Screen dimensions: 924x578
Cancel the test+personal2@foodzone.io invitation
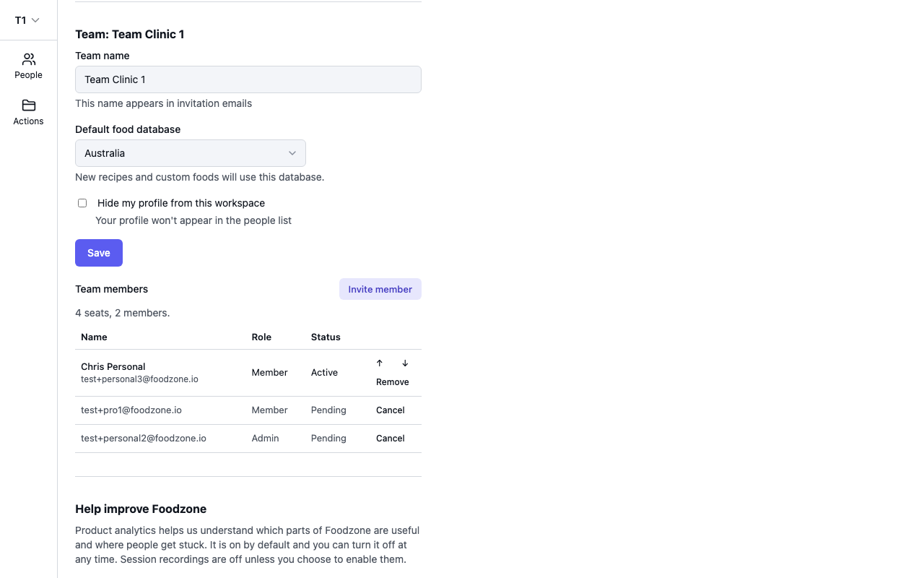[391, 439]
